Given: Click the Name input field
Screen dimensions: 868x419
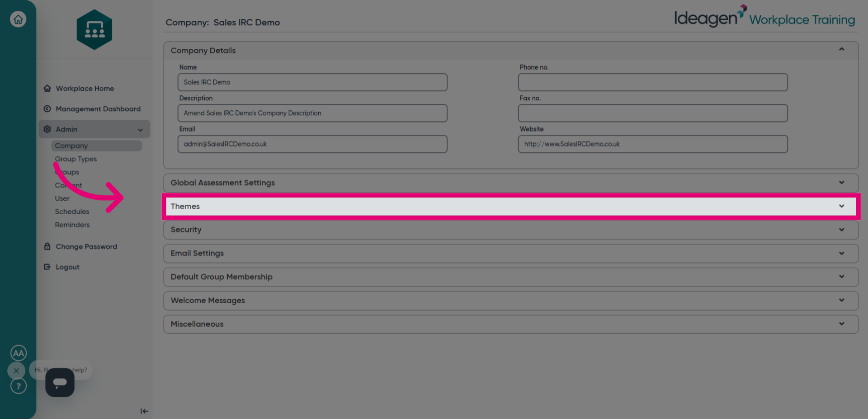Looking at the screenshot, I should coord(312,82).
